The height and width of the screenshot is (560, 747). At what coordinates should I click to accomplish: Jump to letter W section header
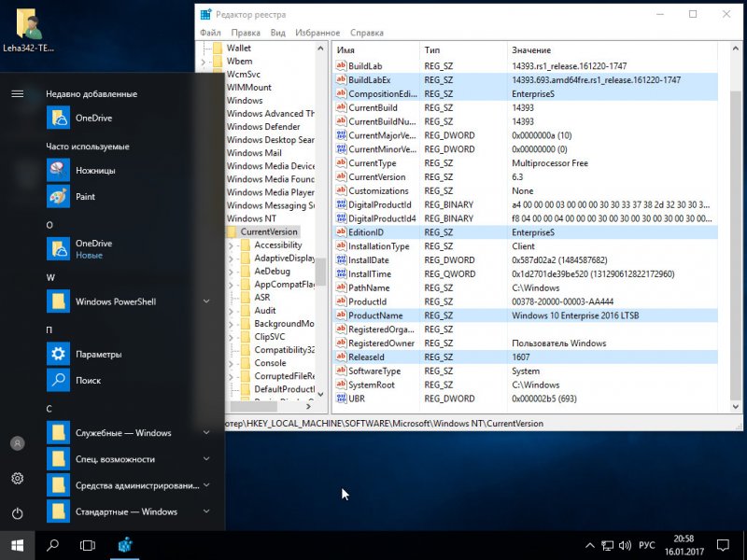[50, 277]
